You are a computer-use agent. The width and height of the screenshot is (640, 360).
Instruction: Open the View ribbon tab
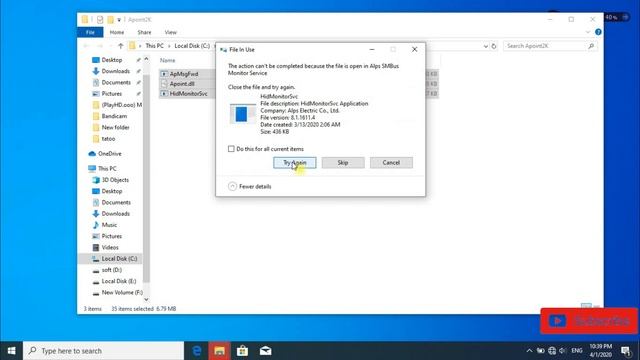[171, 32]
